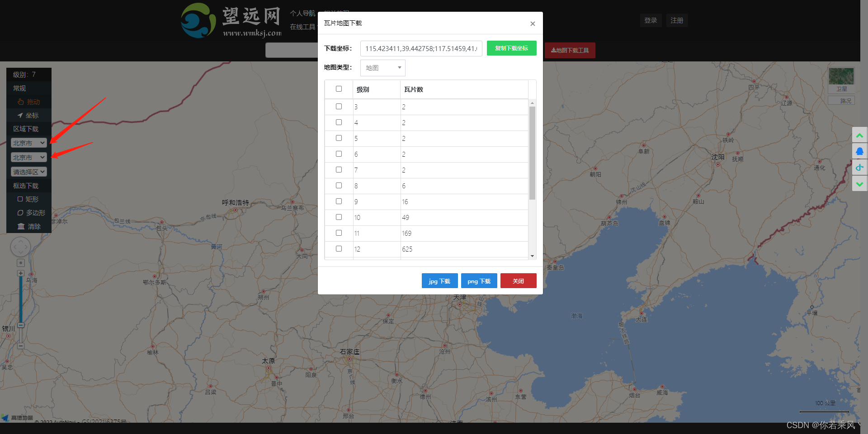Click the tile count cell showing 169
Screen dimensions: 868x434
(x=464, y=233)
